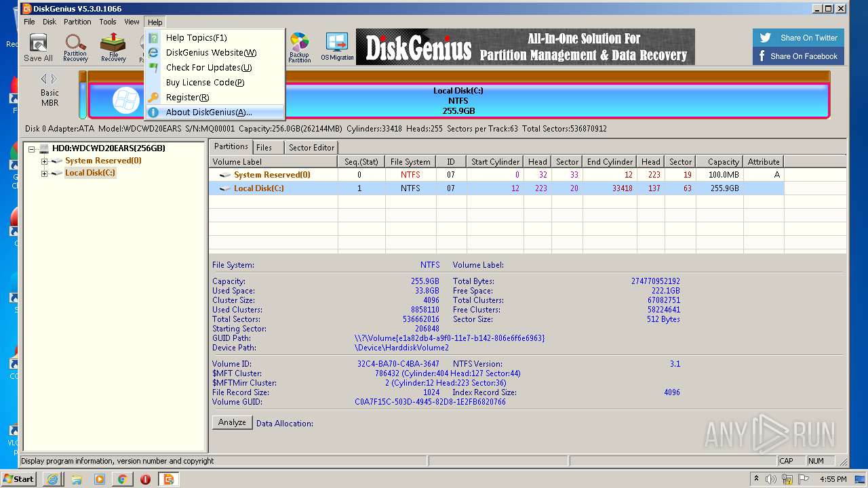Click the Share On Facebook button

[x=798, y=56]
